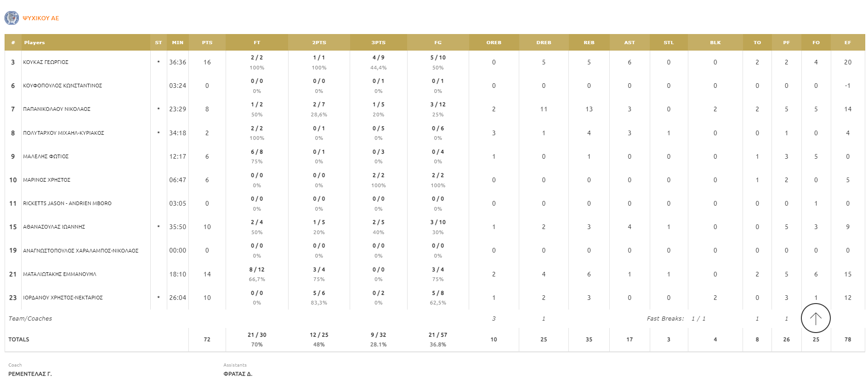Click player ΙΟΡΔΑΝΟΥ ΧΡΗΣΤΟΣ-ΝΕΚΤΑΡΙΟΣ
Image resolution: width=868 pixels, height=379 pixels.
click(63, 298)
